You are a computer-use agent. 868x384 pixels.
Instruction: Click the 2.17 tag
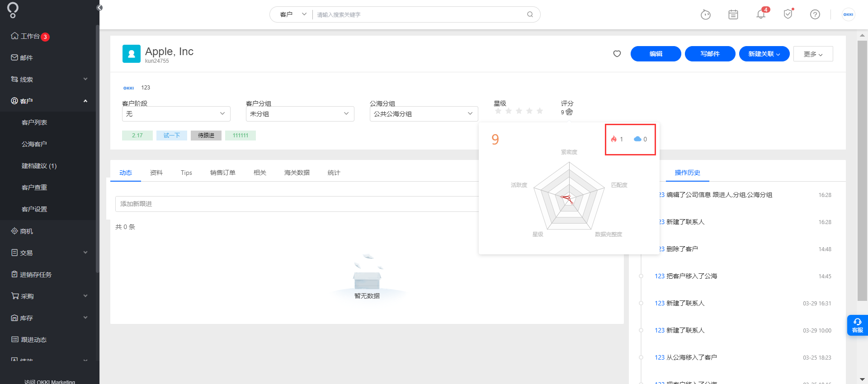(x=137, y=136)
